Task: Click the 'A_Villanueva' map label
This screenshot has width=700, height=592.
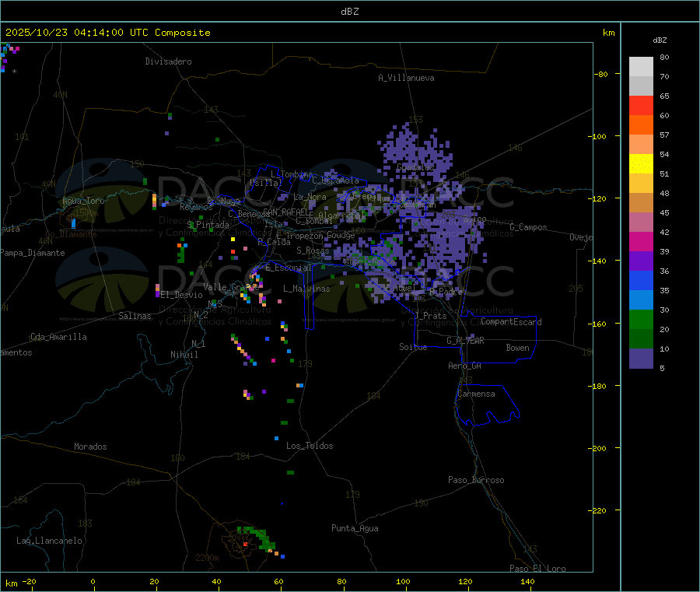Action: (406, 78)
